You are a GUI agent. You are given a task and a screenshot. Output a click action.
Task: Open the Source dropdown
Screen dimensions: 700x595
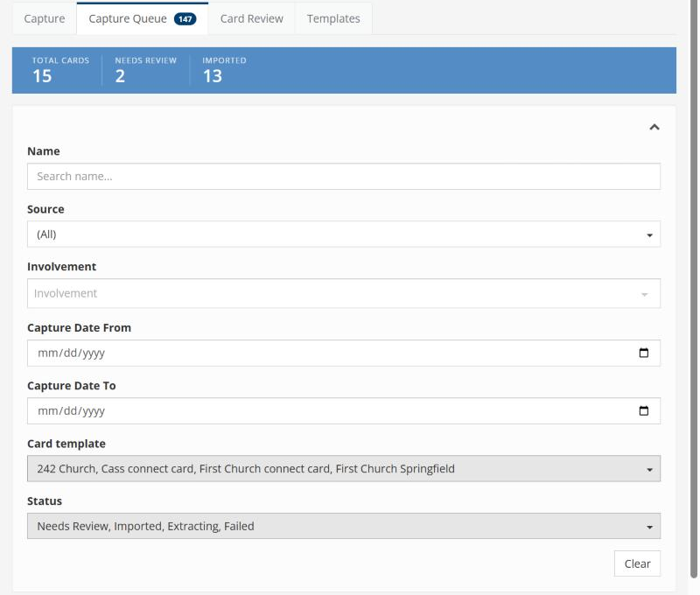344,234
